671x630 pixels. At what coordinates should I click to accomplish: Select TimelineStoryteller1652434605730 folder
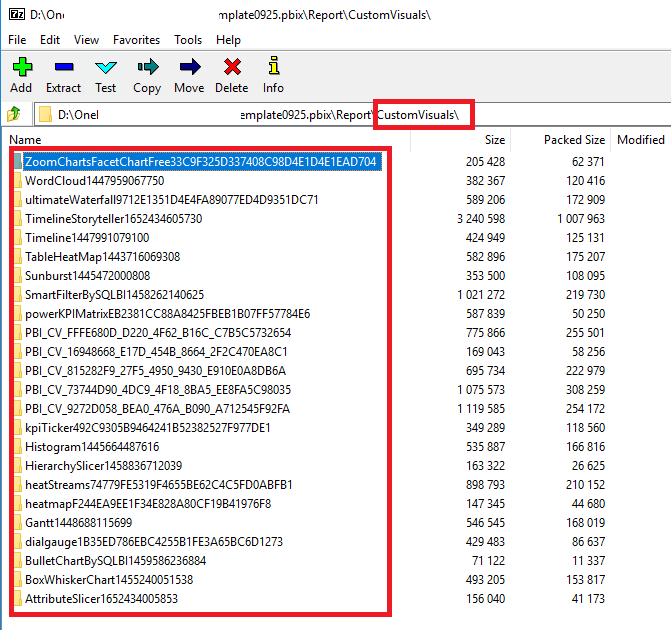(x=113, y=219)
